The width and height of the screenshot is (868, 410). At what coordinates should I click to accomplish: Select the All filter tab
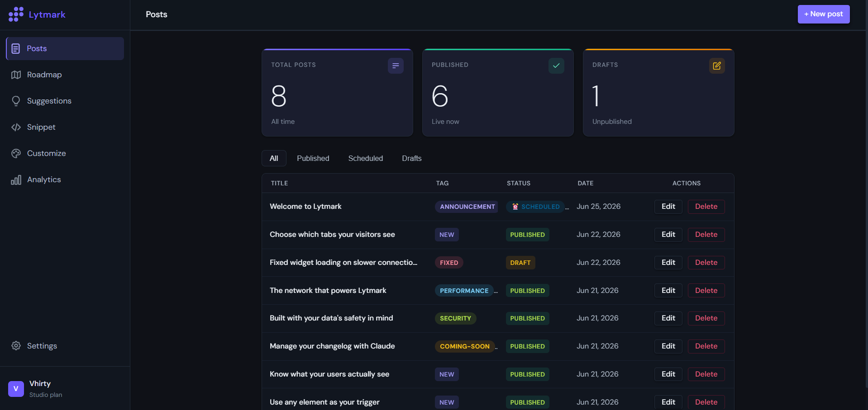tap(274, 158)
